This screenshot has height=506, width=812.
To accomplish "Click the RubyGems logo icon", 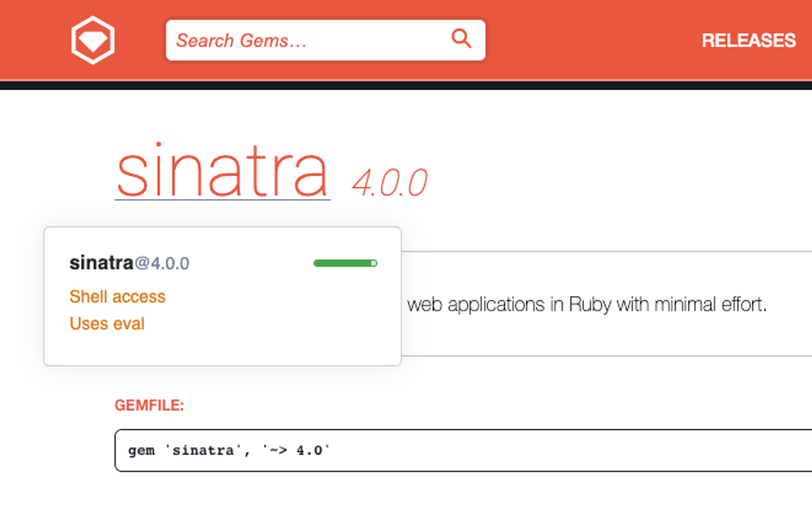I will (x=93, y=40).
